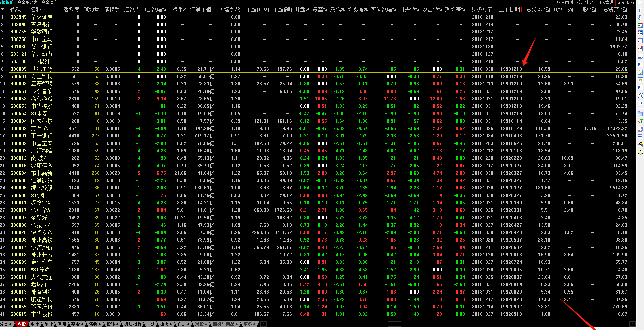The image size is (644, 330).
Task: Switch to the 板块指数 bottom tab
Action: pos(133,324)
